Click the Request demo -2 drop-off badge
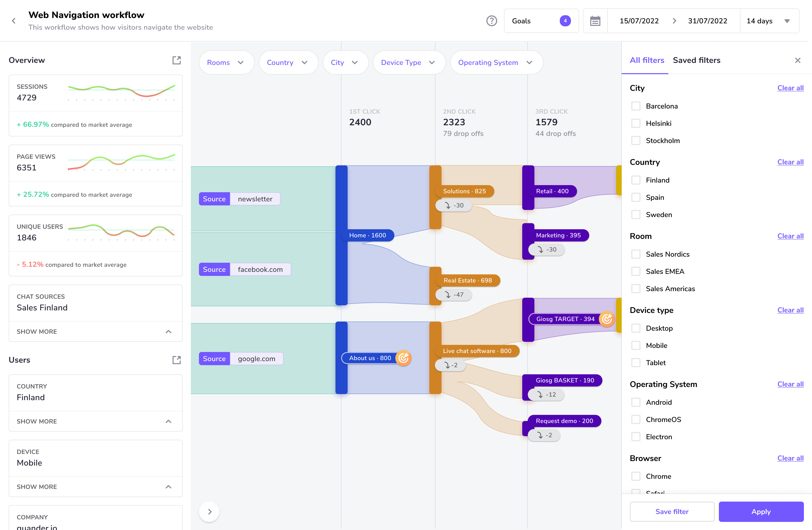812x530 pixels. click(x=544, y=435)
